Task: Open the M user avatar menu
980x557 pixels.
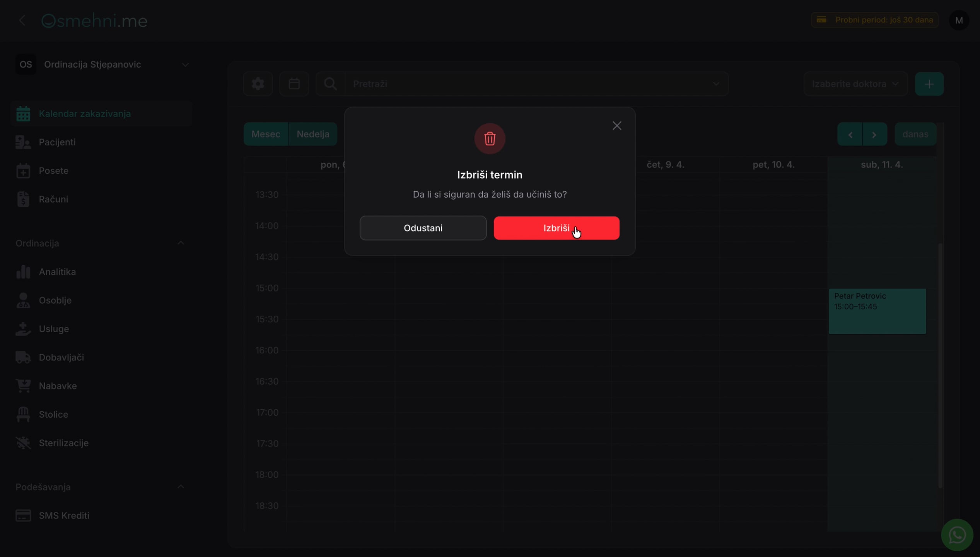Action: [959, 21]
